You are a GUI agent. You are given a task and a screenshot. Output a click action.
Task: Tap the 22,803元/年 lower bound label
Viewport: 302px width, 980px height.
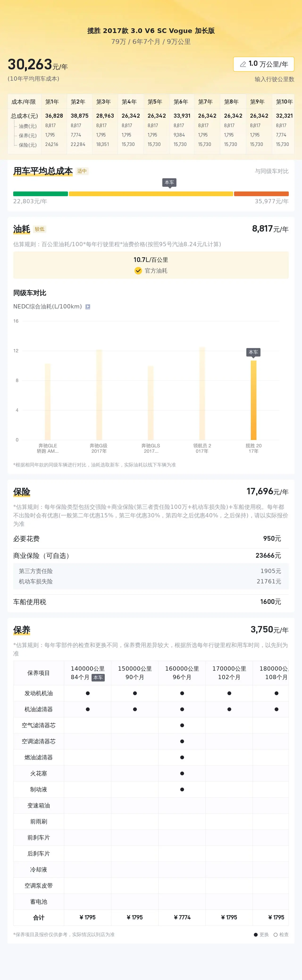point(30,201)
